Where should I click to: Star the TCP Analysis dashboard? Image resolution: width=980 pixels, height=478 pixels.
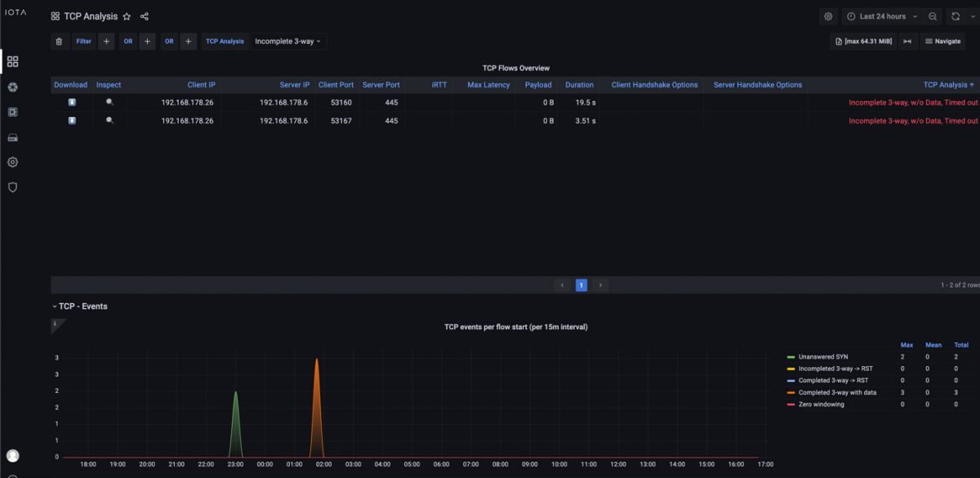click(127, 16)
